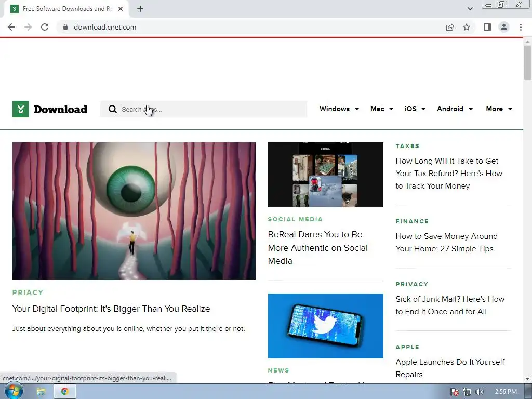This screenshot has width=532, height=399.
Task: Open the browser side panel icon
Action: click(x=487, y=27)
